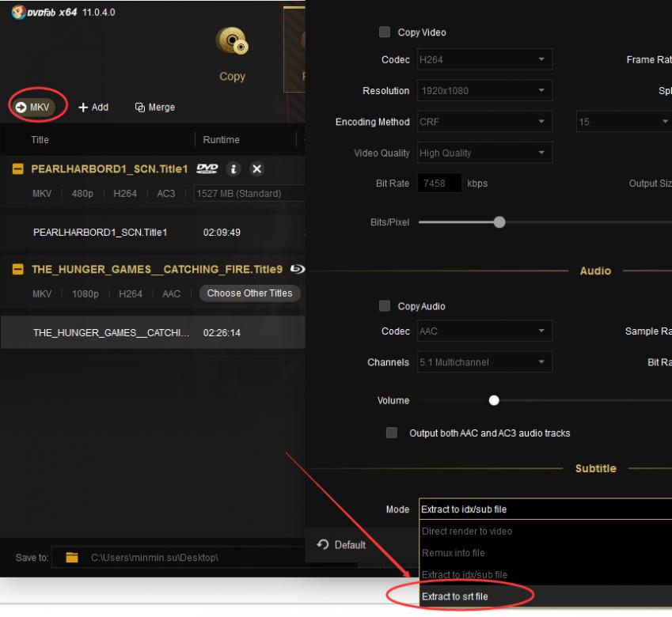Remove PEARLHARBORD1_SCN with the X icon
The width and height of the screenshot is (672, 617).
click(256, 168)
